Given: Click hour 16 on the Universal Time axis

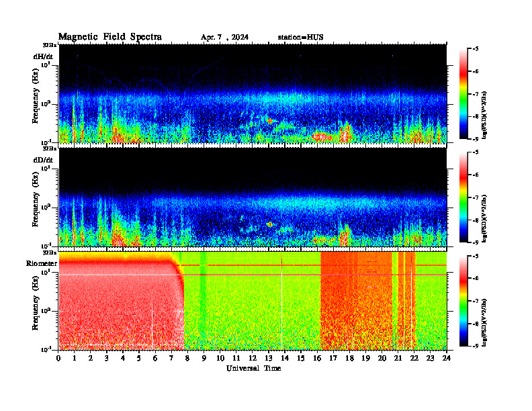Looking at the screenshot, I should [x=317, y=359].
